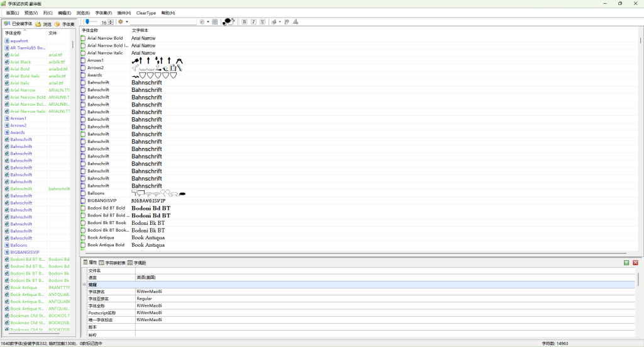
Task: Click the red close icon on properties panel
Action: pyautogui.click(x=635, y=263)
